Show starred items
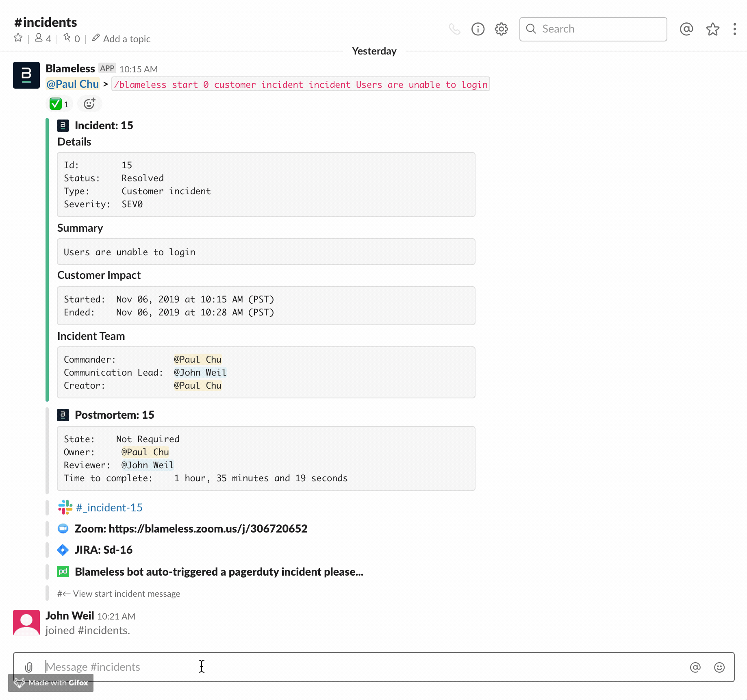Viewport: 747px width, 700px height. (x=713, y=29)
